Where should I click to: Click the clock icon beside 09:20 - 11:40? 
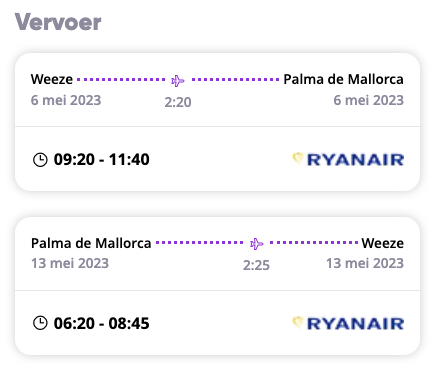click(x=40, y=159)
